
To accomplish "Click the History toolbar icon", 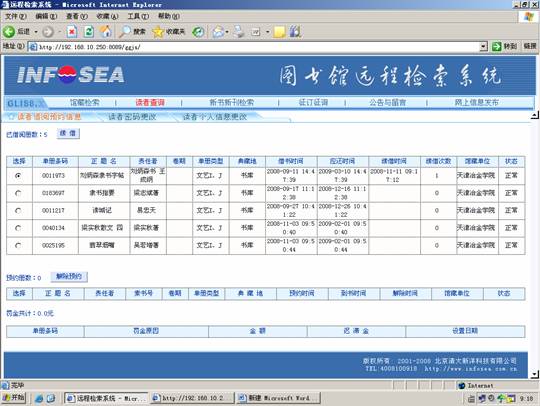I will coord(198,32).
